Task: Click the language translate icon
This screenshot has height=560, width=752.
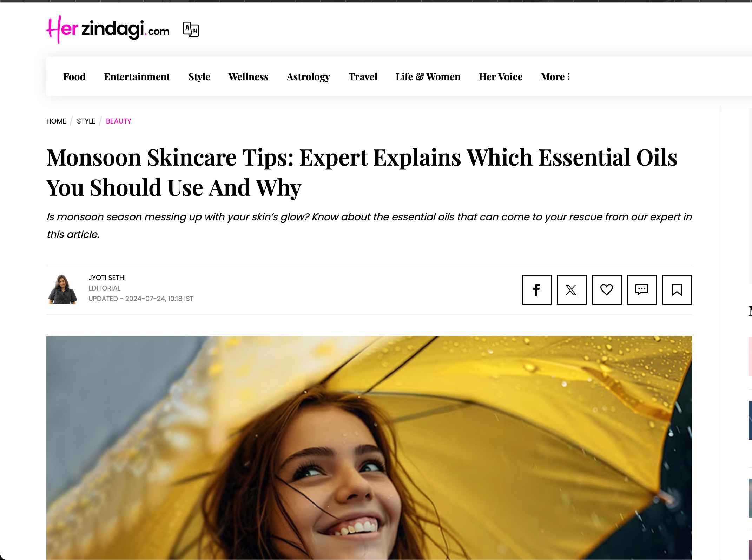Action: (191, 29)
